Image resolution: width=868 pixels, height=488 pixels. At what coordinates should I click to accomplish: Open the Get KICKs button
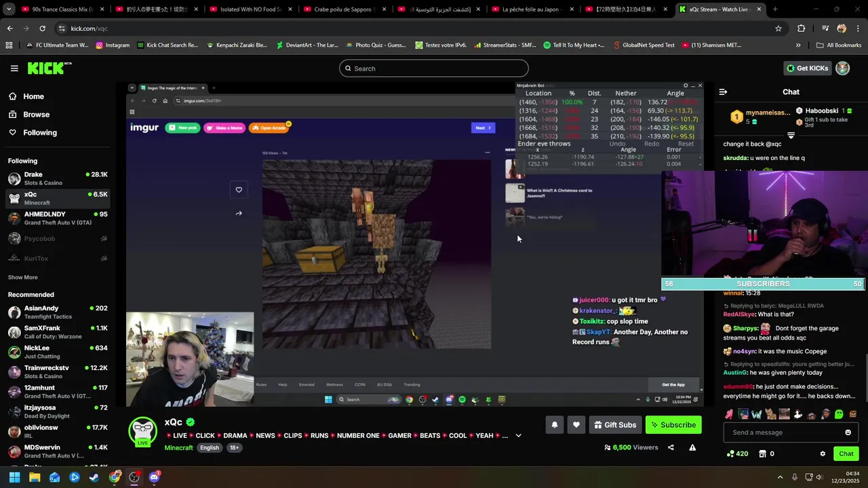(x=808, y=68)
